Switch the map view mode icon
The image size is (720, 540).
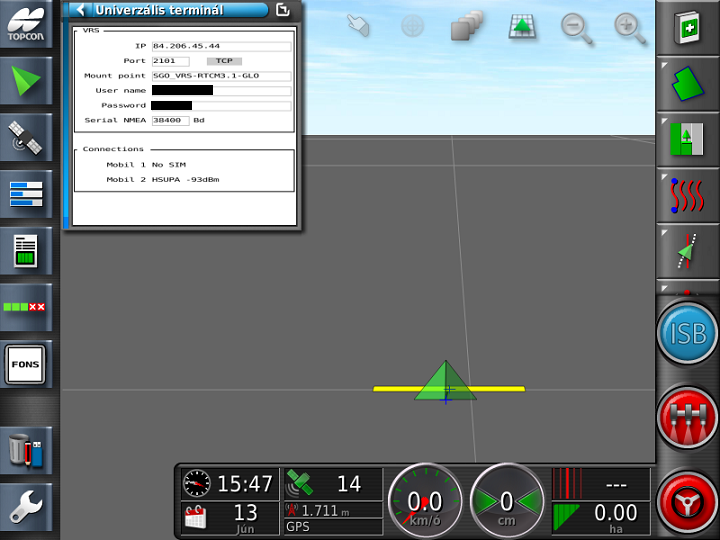[521, 27]
